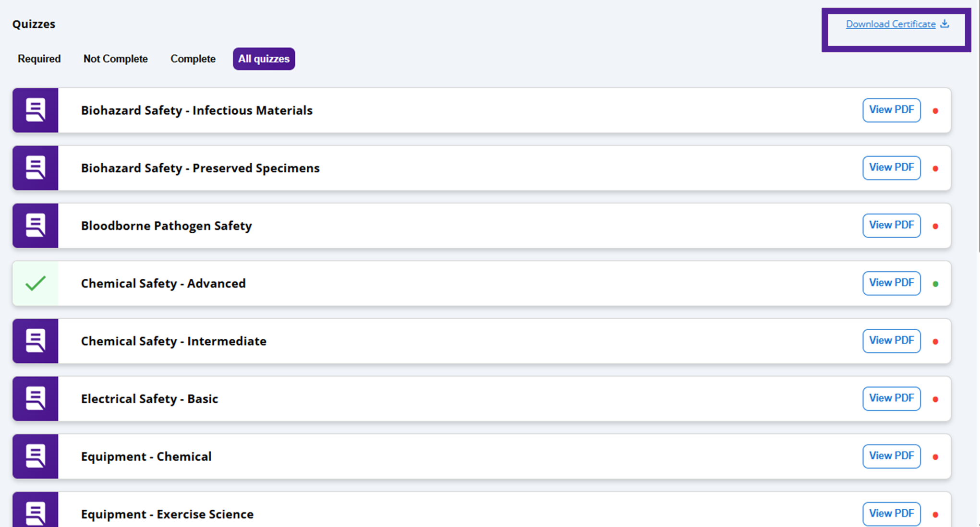Click the Equipment Chemical quiz icon
The height and width of the screenshot is (527, 980).
point(35,456)
